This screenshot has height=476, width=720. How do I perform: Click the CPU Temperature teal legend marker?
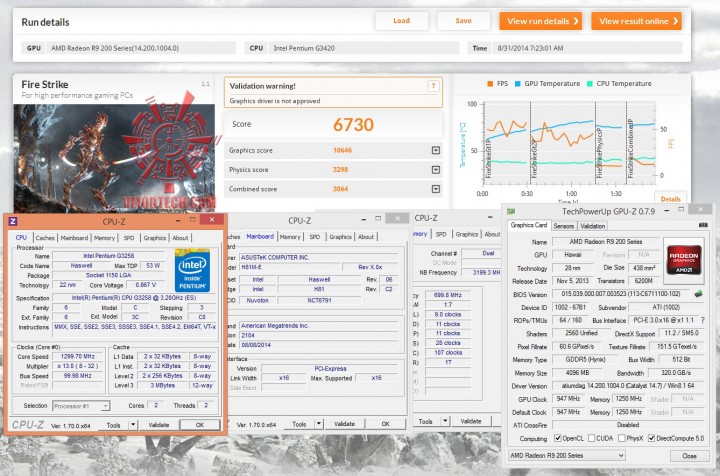point(590,84)
